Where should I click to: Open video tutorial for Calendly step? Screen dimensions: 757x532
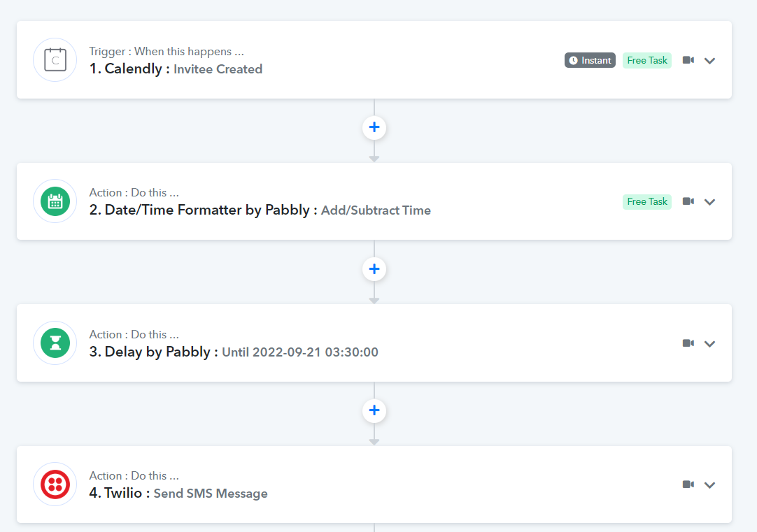[x=688, y=60]
